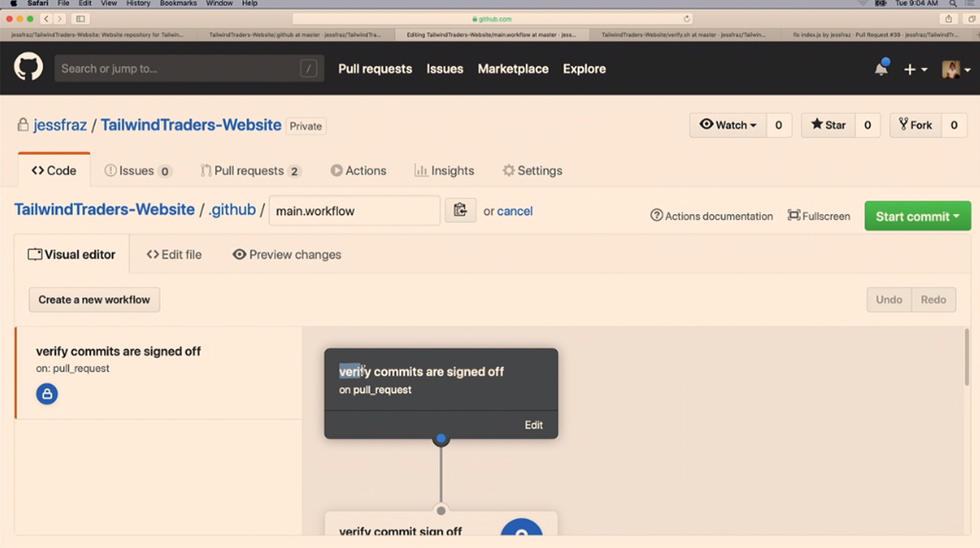Click the cancel link
980x548 pixels.
tap(514, 211)
